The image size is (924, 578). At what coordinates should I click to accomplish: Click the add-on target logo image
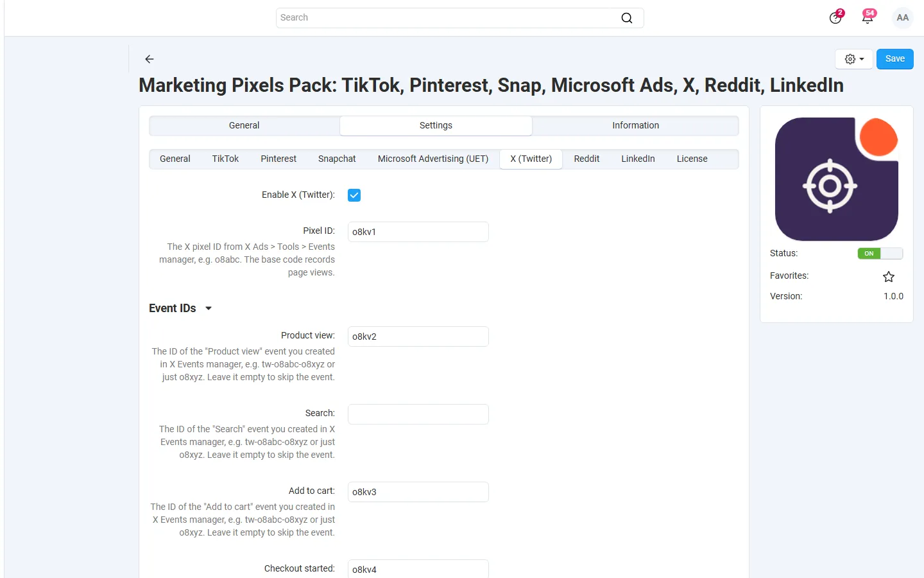tap(837, 179)
